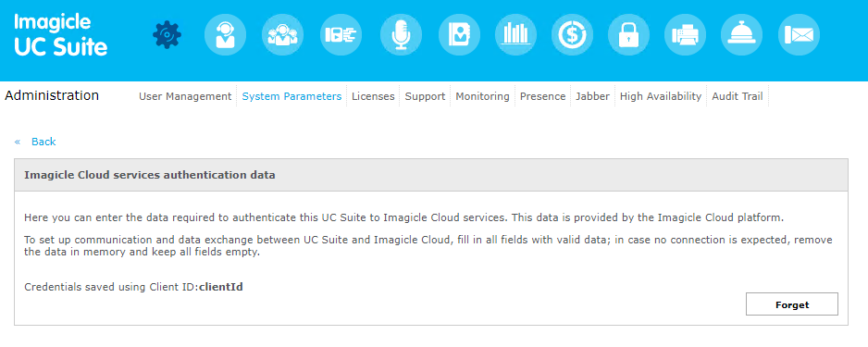Click the bar chart analytics icon
Image resolution: width=868 pixels, height=347 pixels.
coord(516,35)
